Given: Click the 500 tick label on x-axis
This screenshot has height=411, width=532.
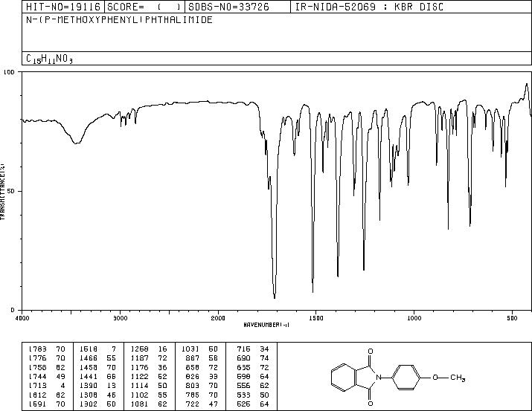Looking at the screenshot, I should 512,318.
